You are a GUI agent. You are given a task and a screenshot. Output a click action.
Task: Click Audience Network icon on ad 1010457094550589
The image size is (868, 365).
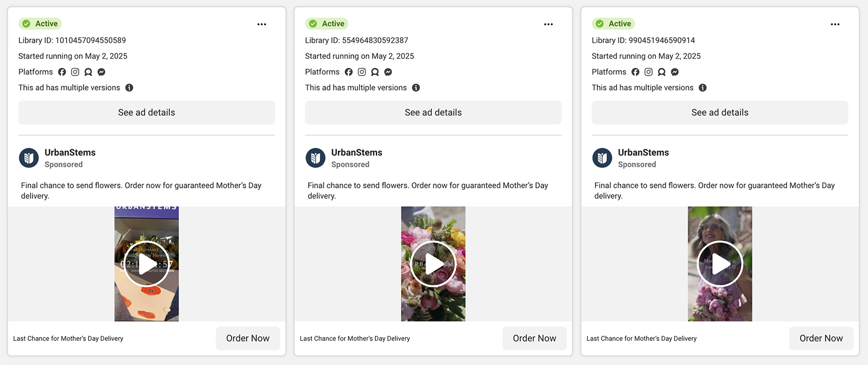click(x=88, y=72)
